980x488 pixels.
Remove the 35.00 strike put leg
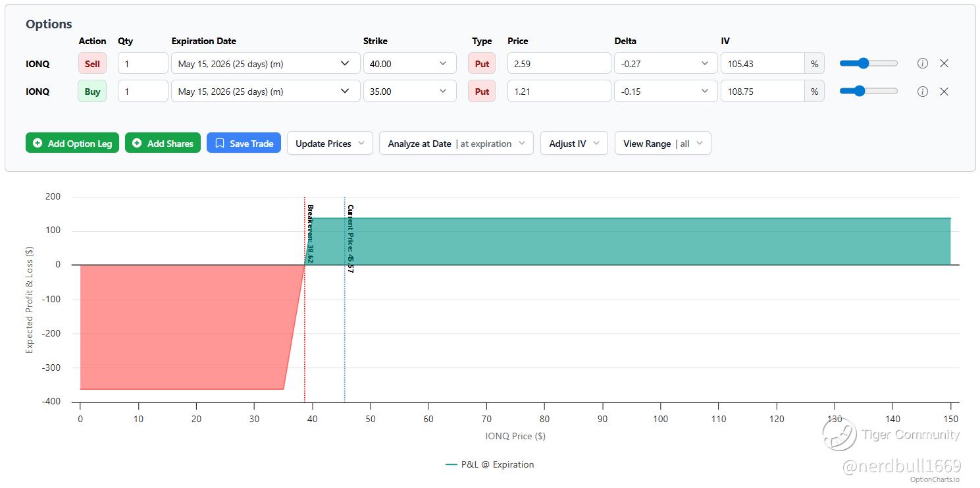[944, 92]
